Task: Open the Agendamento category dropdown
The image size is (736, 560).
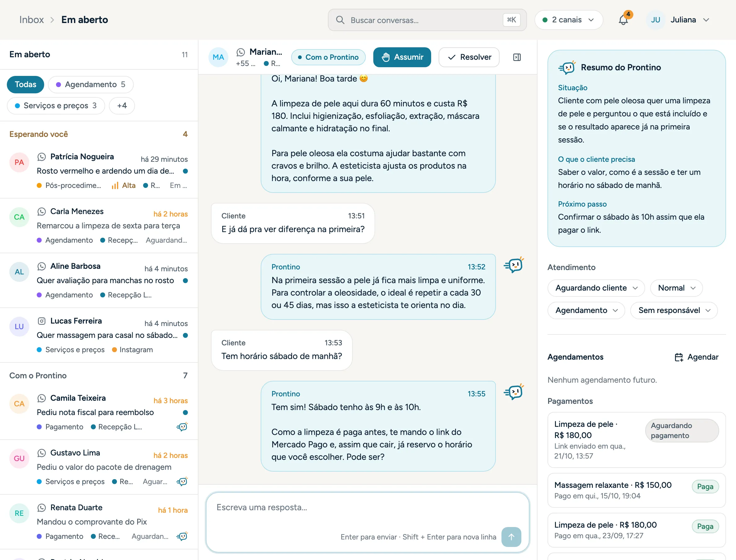Action: pyautogui.click(x=586, y=310)
